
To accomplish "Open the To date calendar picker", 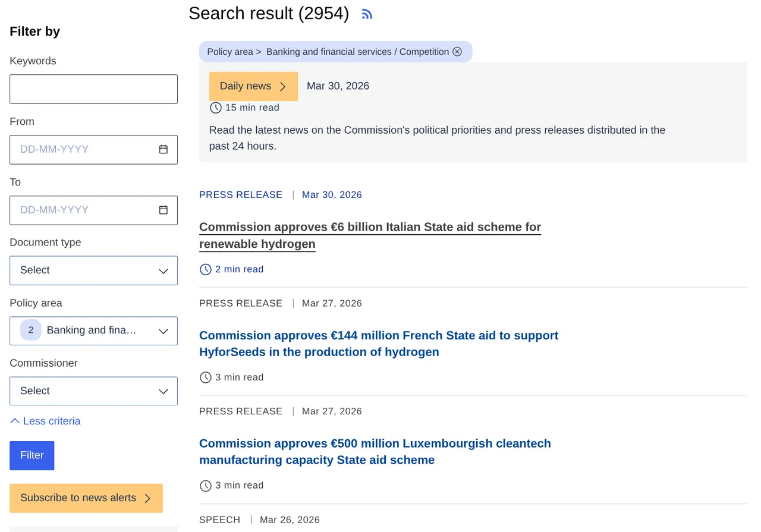I will (163, 210).
